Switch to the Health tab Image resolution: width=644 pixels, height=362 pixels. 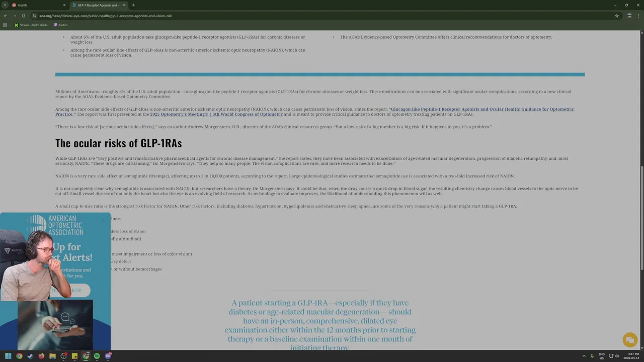(39, 5)
